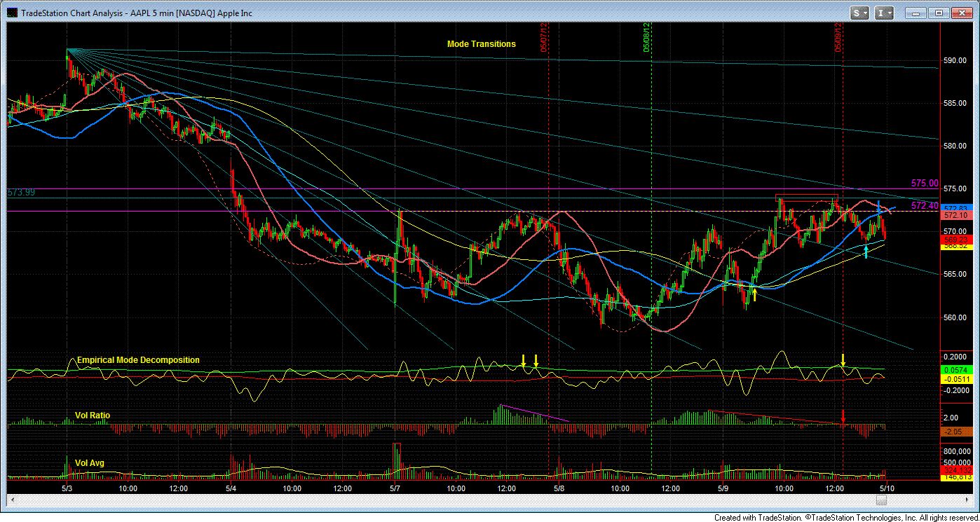Select the magenta trendline in the Vol Ratio pane
The image size is (980, 522).
[x=533, y=413]
